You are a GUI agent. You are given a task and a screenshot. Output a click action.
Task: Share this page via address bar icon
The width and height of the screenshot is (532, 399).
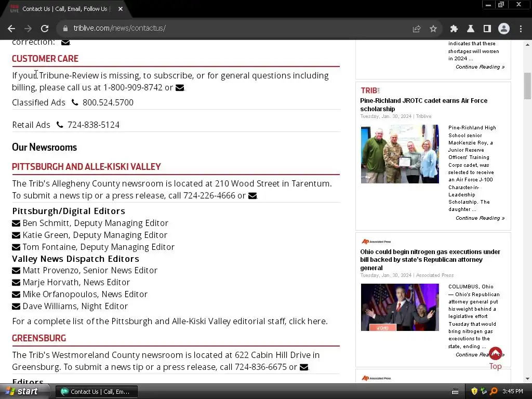tap(416, 29)
